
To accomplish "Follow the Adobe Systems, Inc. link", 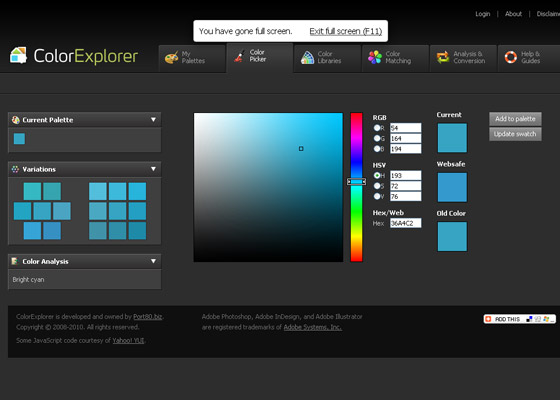I will click(312, 327).
